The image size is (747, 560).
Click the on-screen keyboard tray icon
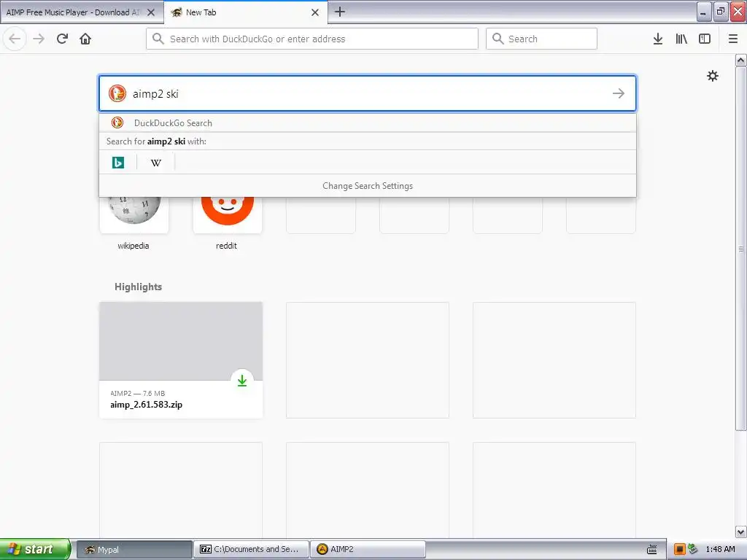point(652,550)
